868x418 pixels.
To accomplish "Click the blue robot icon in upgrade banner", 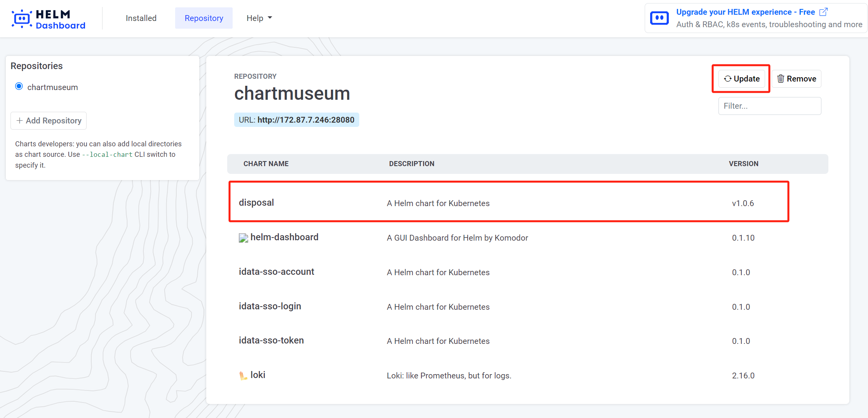I will pyautogui.click(x=659, y=17).
